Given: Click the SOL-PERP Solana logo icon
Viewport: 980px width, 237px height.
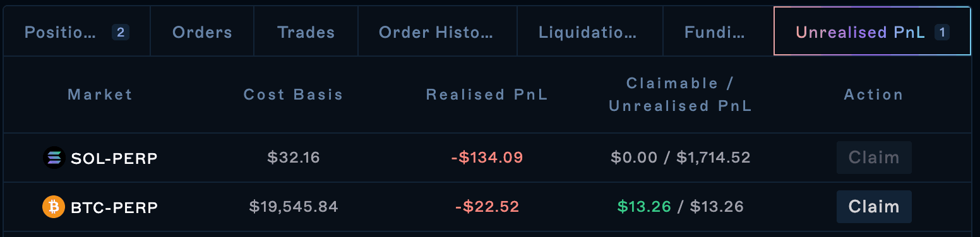Looking at the screenshot, I should (54, 158).
